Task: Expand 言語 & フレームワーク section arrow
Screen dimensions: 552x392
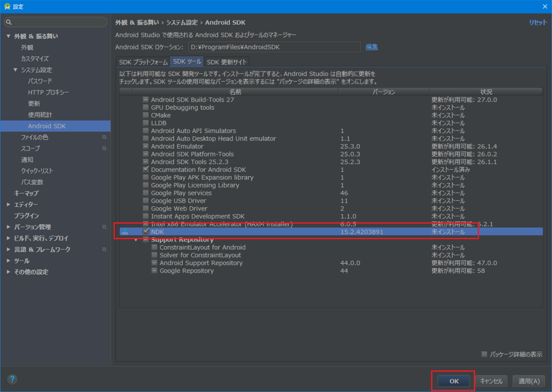Action: click(9, 249)
